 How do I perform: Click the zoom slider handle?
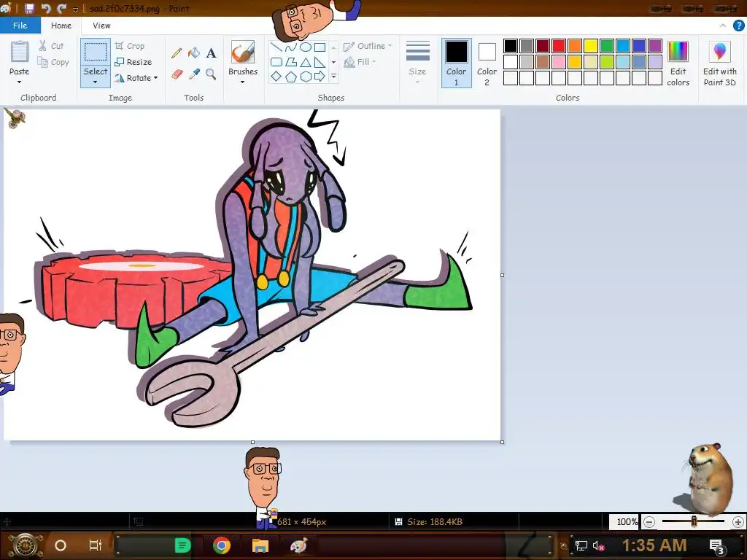pyautogui.click(x=694, y=521)
